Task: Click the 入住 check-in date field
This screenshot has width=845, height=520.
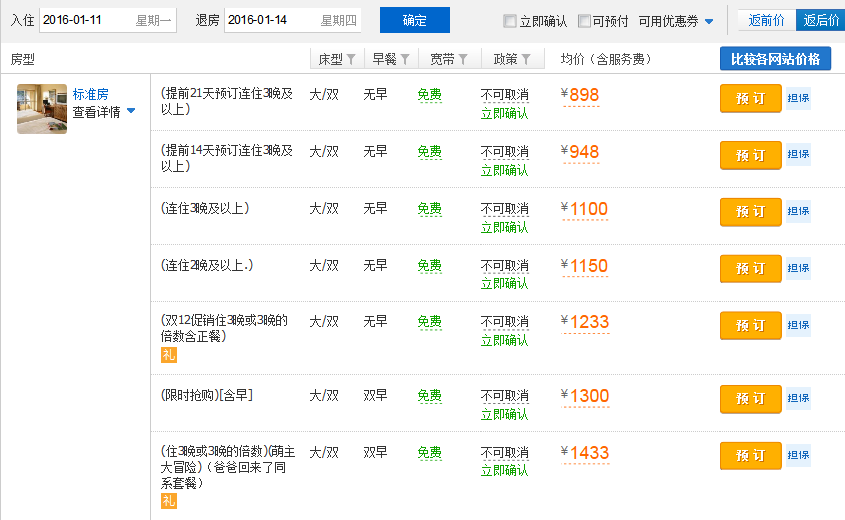Action: point(108,20)
